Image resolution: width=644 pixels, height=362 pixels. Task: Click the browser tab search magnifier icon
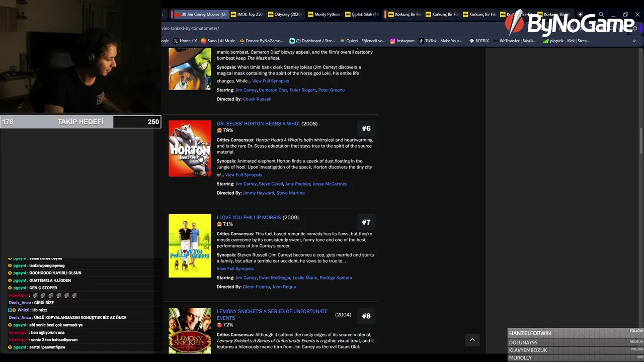(x=601, y=15)
